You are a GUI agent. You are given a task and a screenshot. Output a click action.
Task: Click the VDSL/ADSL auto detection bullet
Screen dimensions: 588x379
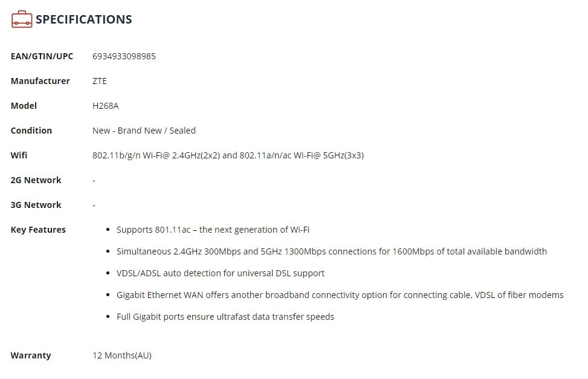point(220,273)
